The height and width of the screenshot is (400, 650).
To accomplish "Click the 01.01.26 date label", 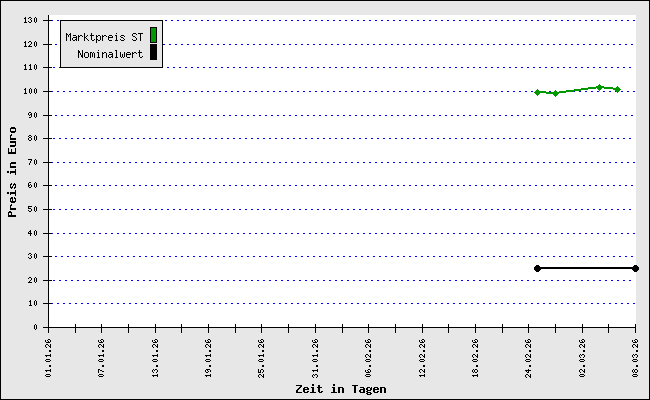I will [49, 354].
